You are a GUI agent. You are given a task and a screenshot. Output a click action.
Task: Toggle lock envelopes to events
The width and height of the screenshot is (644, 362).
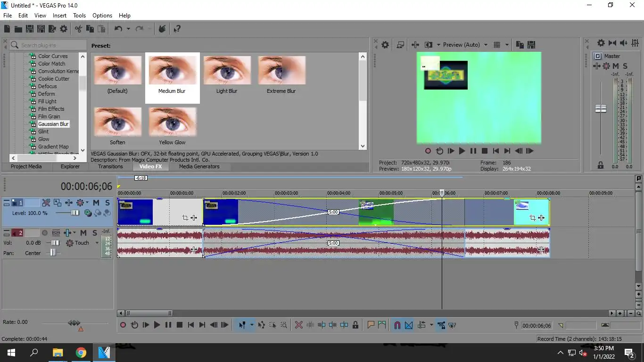point(441,325)
